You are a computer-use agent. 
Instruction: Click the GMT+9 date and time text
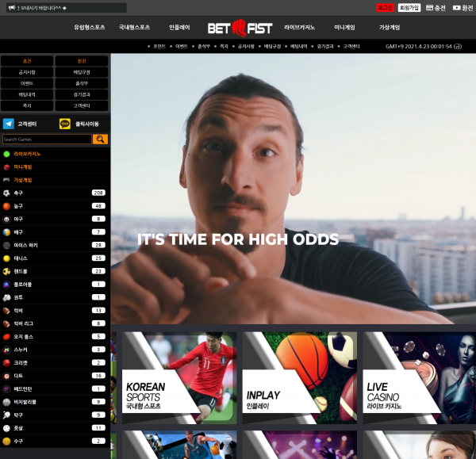(x=424, y=47)
